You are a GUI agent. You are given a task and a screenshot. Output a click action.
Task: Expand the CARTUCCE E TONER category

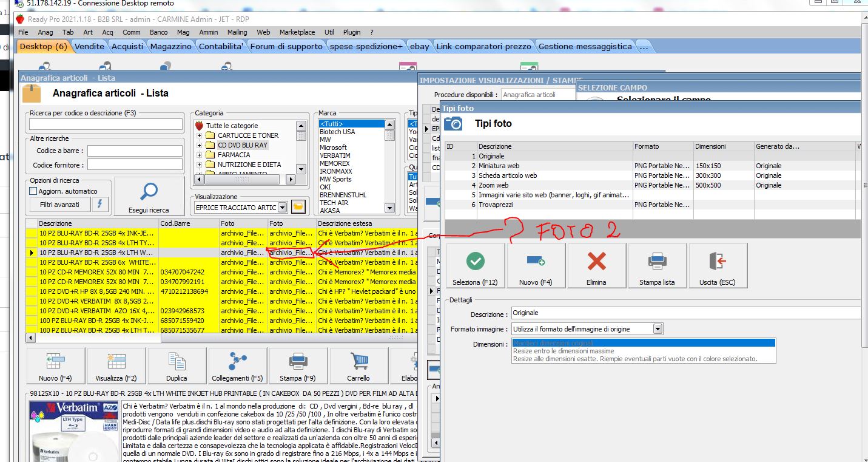coord(199,135)
